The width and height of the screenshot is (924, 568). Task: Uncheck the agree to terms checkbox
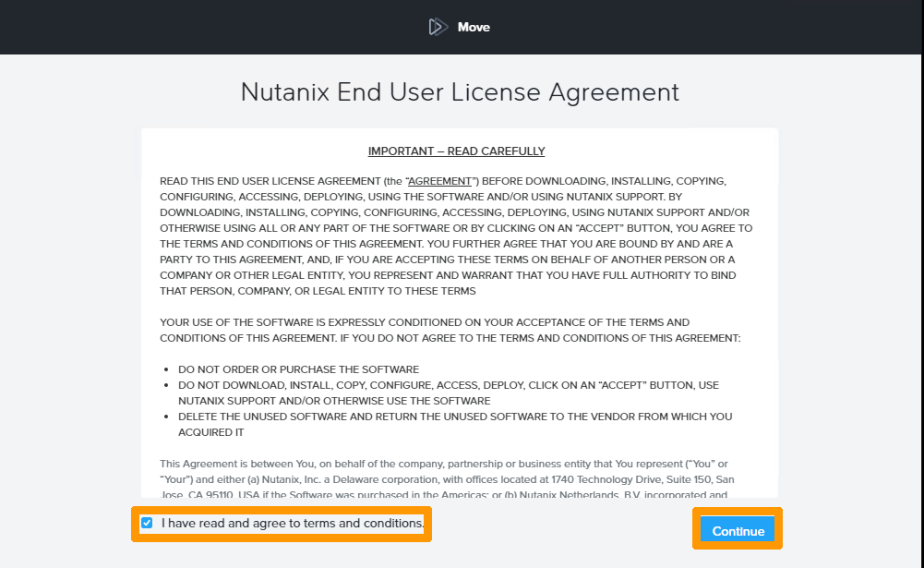[x=147, y=524]
